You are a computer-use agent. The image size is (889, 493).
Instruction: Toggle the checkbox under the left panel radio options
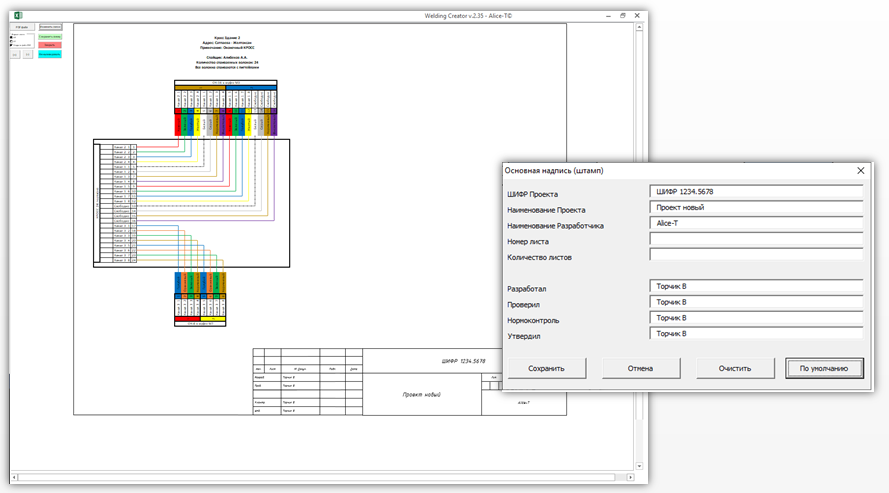click(11, 45)
